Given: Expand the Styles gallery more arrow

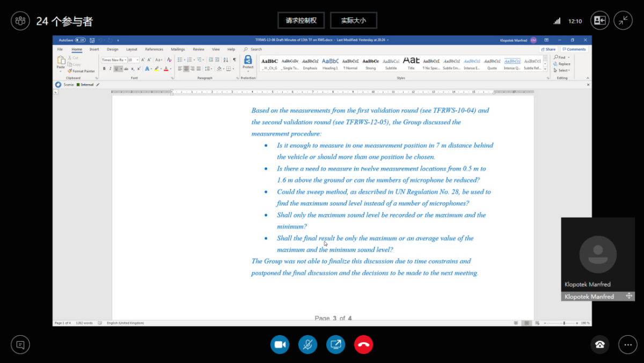Looking at the screenshot, I should point(546,69).
